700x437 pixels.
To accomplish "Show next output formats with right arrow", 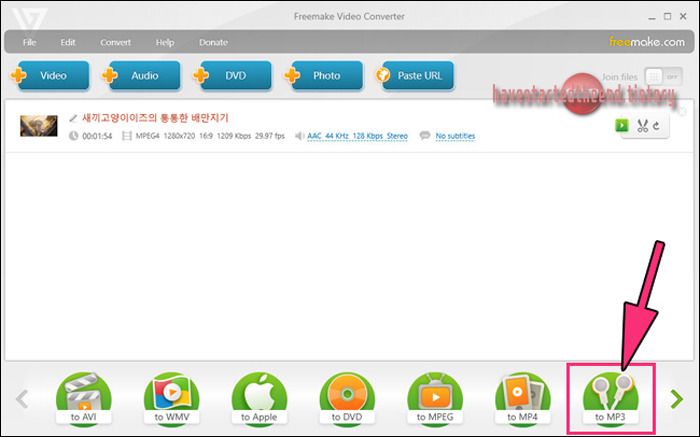I will coord(676,399).
